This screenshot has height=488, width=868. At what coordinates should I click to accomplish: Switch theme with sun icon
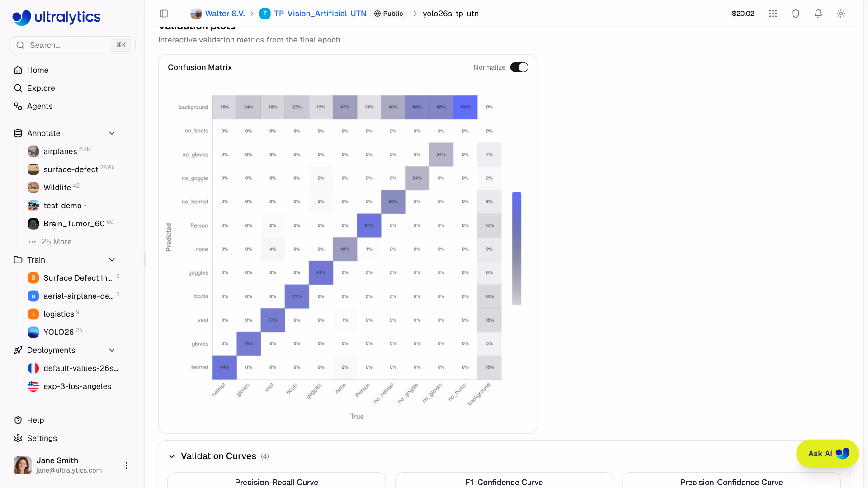(841, 14)
